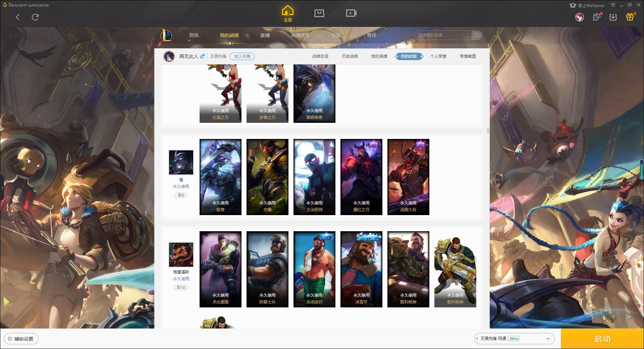Switch to 历史战绩 sub-tab
644x349 pixels.
coord(350,56)
